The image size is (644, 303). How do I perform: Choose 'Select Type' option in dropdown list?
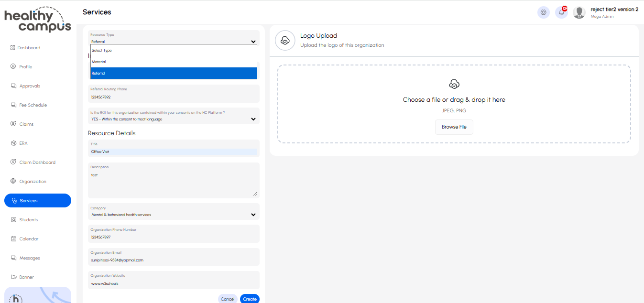pos(174,50)
